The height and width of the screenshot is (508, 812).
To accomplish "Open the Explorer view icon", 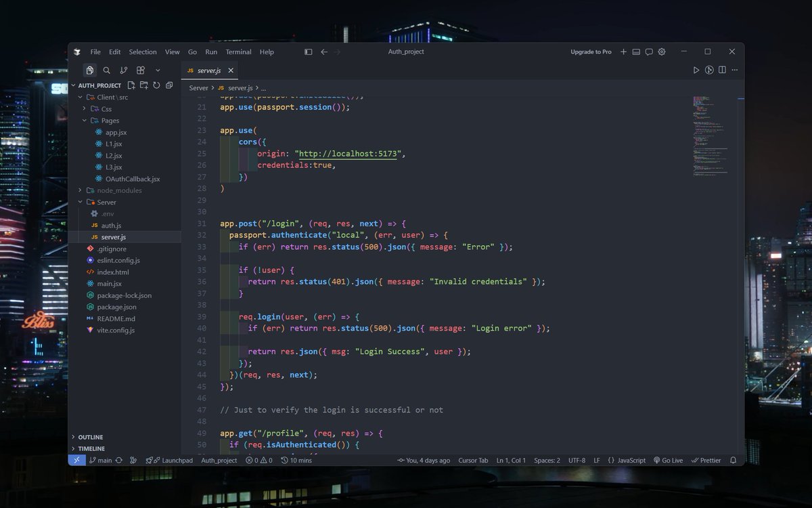I will tap(89, 70).
